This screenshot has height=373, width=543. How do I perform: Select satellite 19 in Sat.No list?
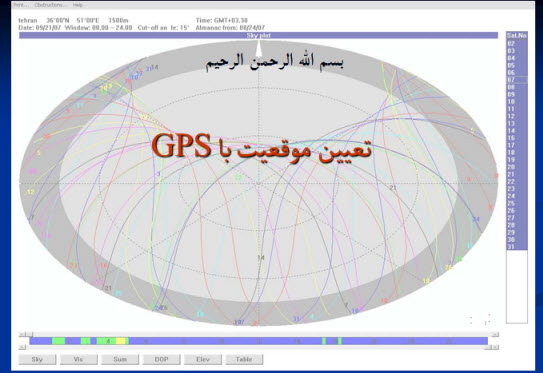click(x=517, y=160)
